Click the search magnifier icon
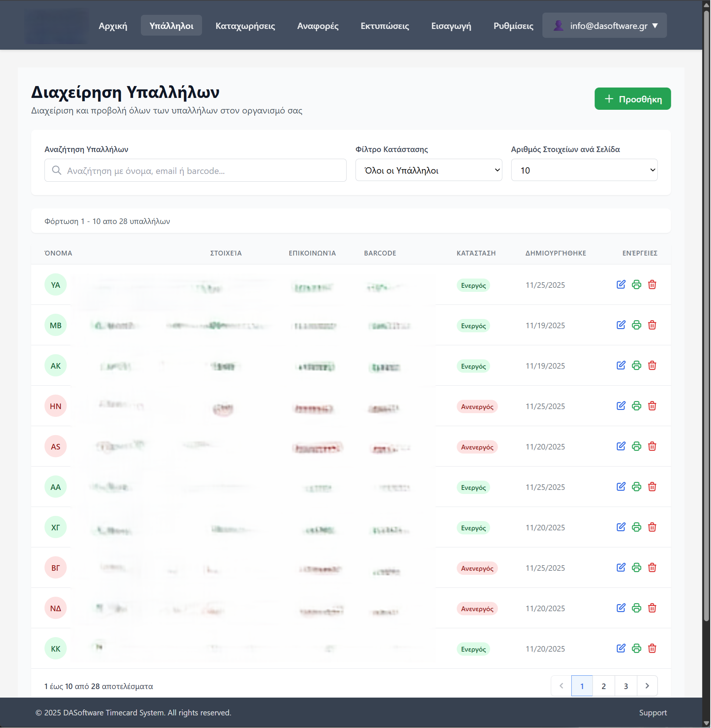Image resolution: width=711 pixels, height=728 pixels. (57, 170)
